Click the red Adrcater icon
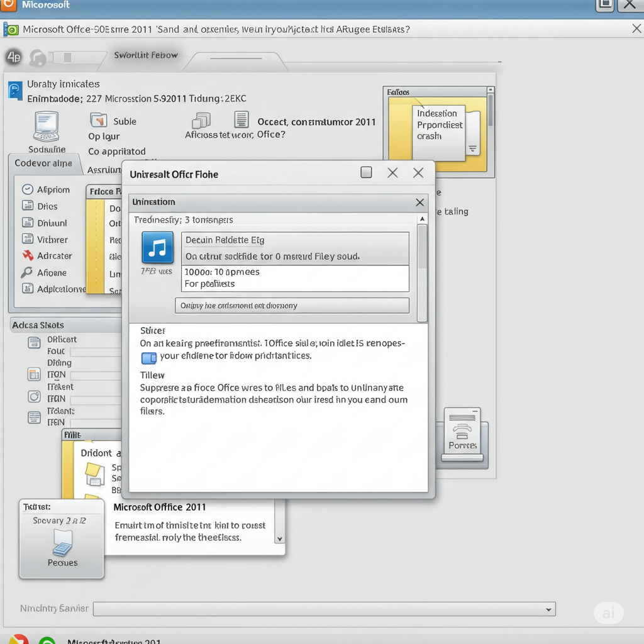 [x=28, y=255]
